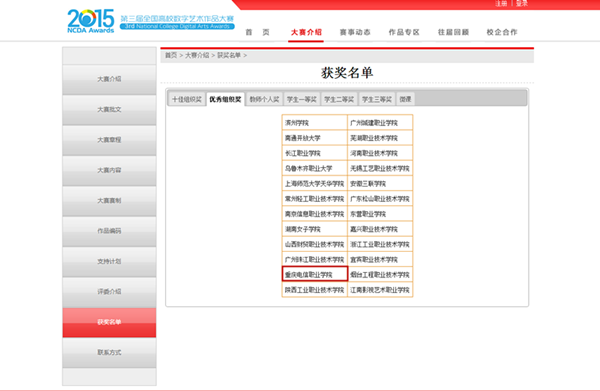The height and width of the screenshot is (391, 600).
Task: Open the 首页 navigation item
Action: (x=258, y=32)
